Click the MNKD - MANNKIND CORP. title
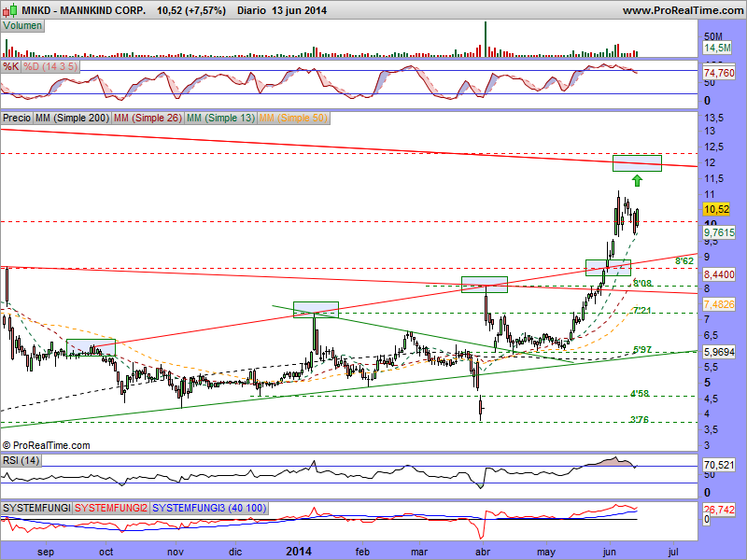Image resolution: width=747 pixels, height=560 pixels. (84, 10)
